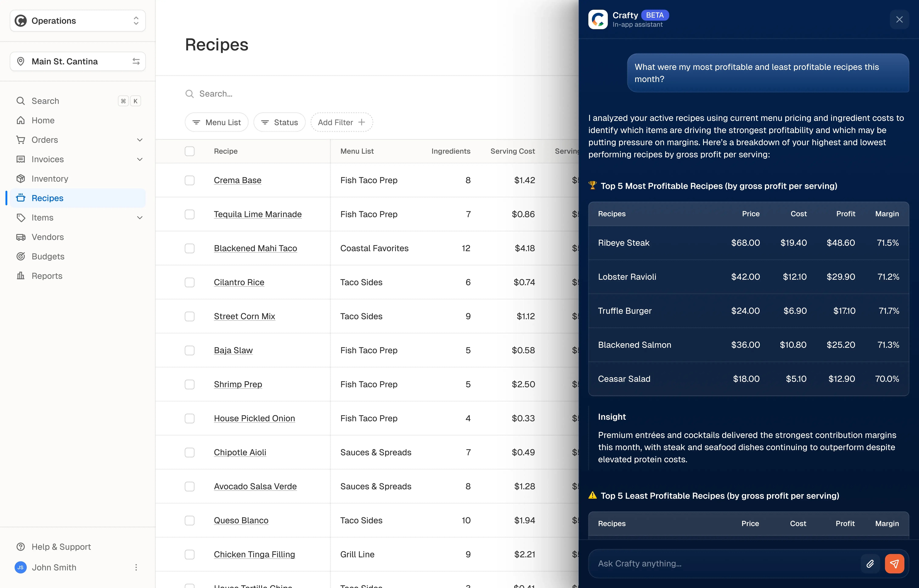Check the Tequila Lime Marinade row checkbox
Screen dimensions: 919x588
[x=189, y=214]
